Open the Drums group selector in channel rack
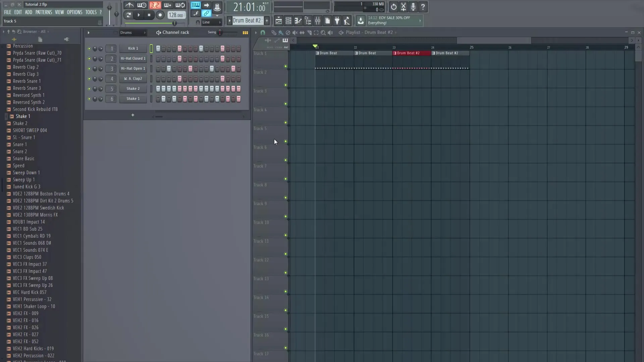 [133, 33]
